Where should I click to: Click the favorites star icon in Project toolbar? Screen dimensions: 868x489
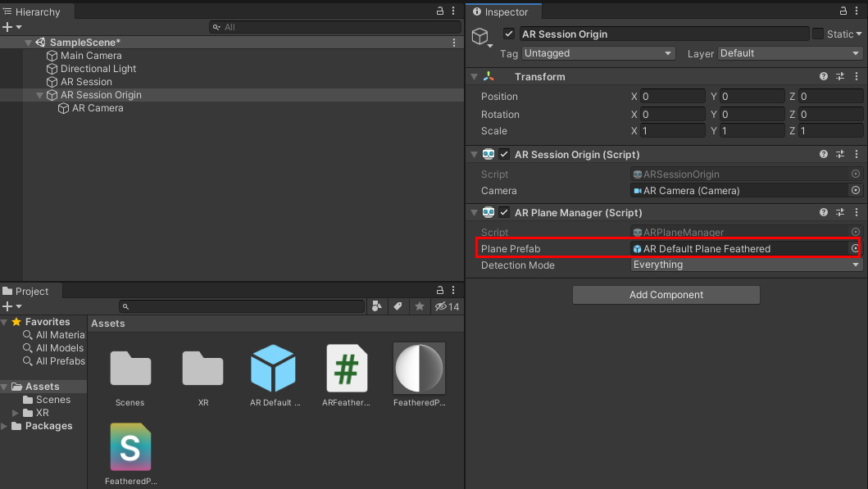pos(420,306)
